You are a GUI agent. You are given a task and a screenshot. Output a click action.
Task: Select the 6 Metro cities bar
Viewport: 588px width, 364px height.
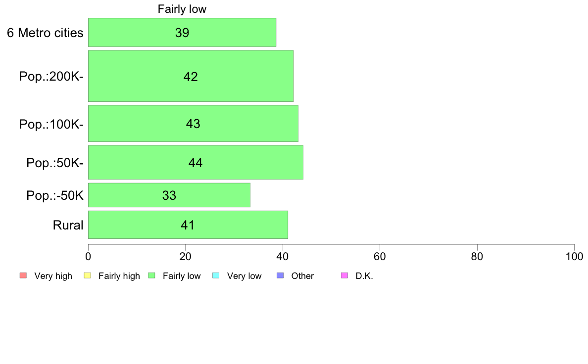[182, 33]
